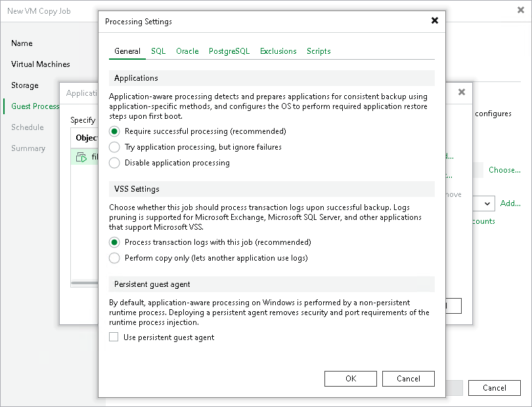This screenshot has width=532, height=407.
Task: Switch to the General tab
Action: pos(127,51)
